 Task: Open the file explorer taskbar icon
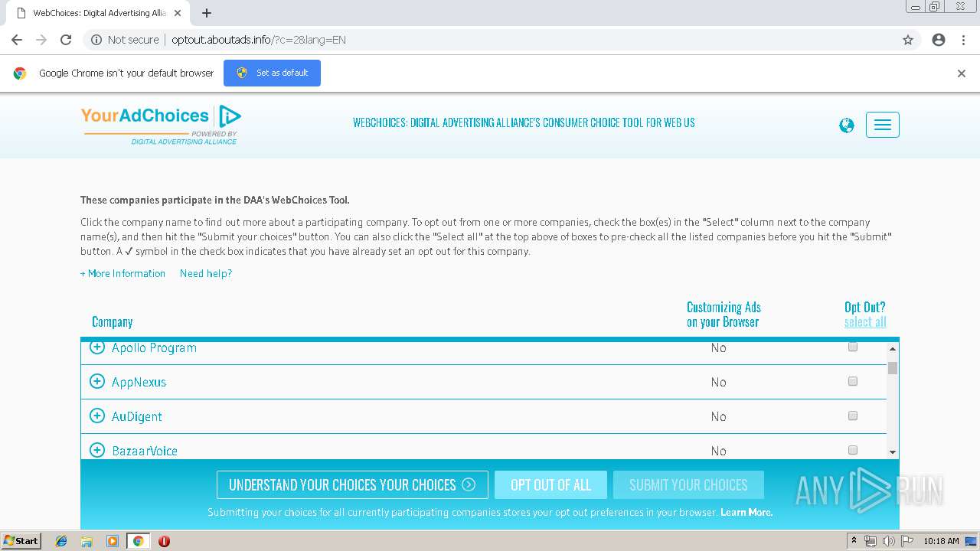click(87, 541)
